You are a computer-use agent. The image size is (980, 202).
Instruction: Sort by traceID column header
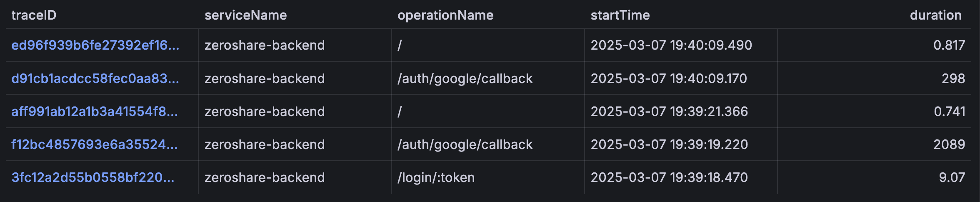pos(34,15)
